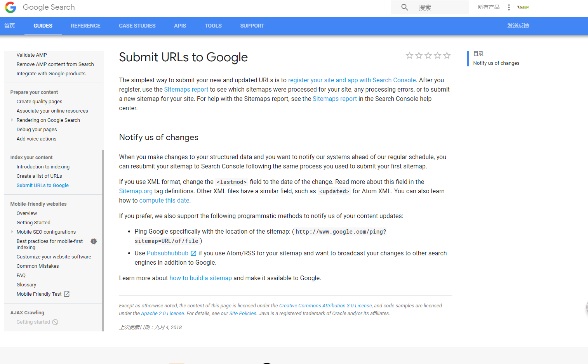Open Add voice actions
The width and height of the screenshot is (588, 364).
(x=37, y=139)
